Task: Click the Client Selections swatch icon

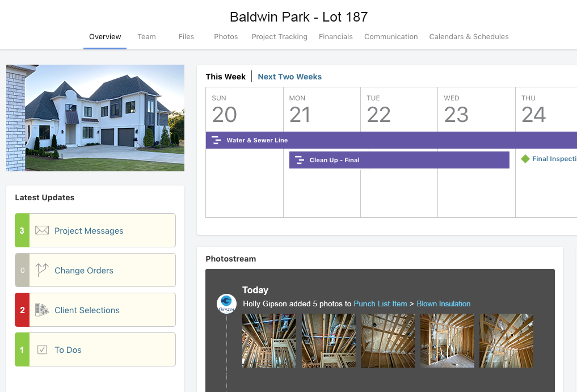Action: coord(42,310)
